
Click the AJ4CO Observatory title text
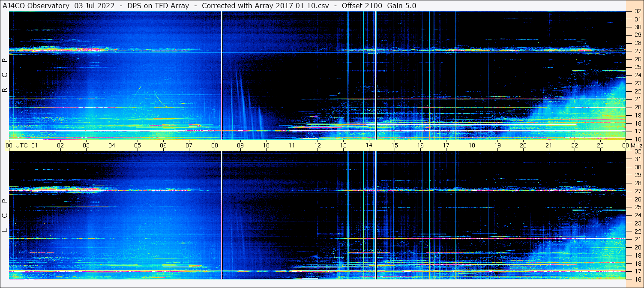pos(36,6)
